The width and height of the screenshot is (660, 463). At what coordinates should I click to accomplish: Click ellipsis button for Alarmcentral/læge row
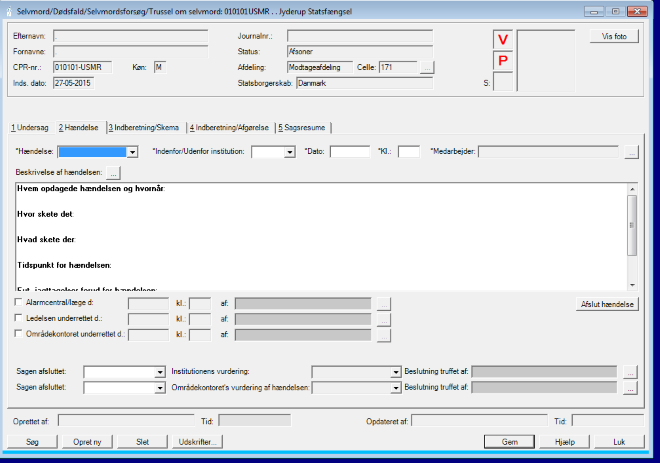tap(383, 302)
